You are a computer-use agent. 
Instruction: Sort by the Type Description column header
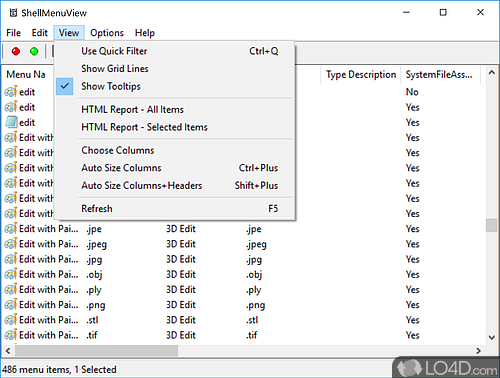point(361,74)
